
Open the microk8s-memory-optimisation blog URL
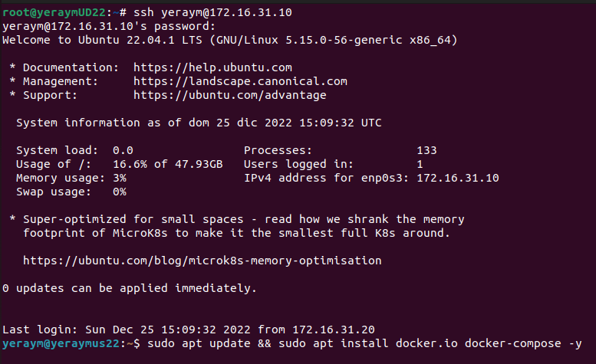coord(203,261)
